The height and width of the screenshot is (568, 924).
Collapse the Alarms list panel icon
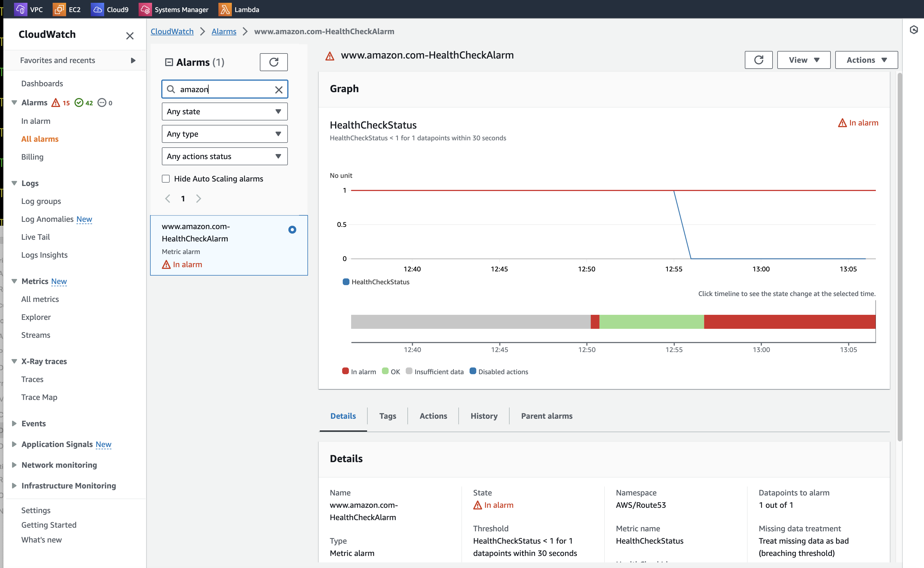point(169,62)
